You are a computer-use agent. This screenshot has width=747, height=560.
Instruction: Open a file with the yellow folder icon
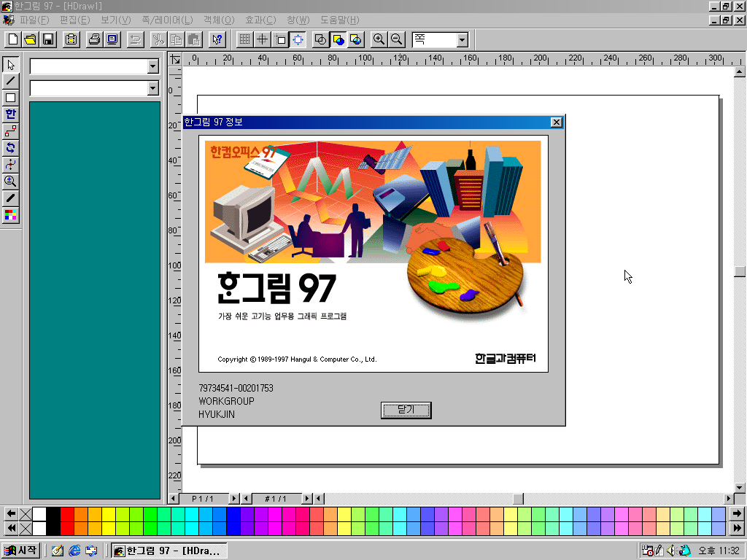tap(31, 39)
